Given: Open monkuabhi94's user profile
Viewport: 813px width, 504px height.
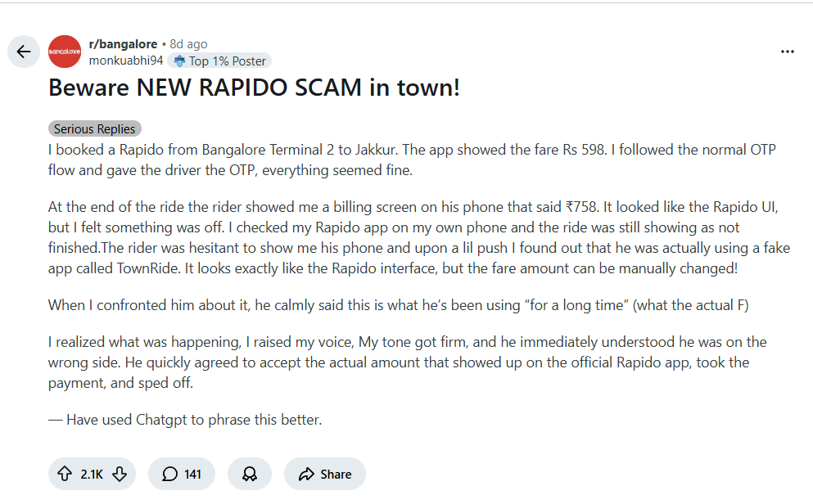Looking at the screenshot, I should [x=125, y=61].
